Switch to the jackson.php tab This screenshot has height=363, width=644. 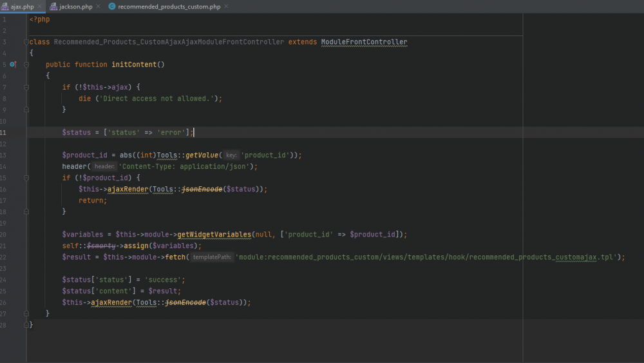75,6
